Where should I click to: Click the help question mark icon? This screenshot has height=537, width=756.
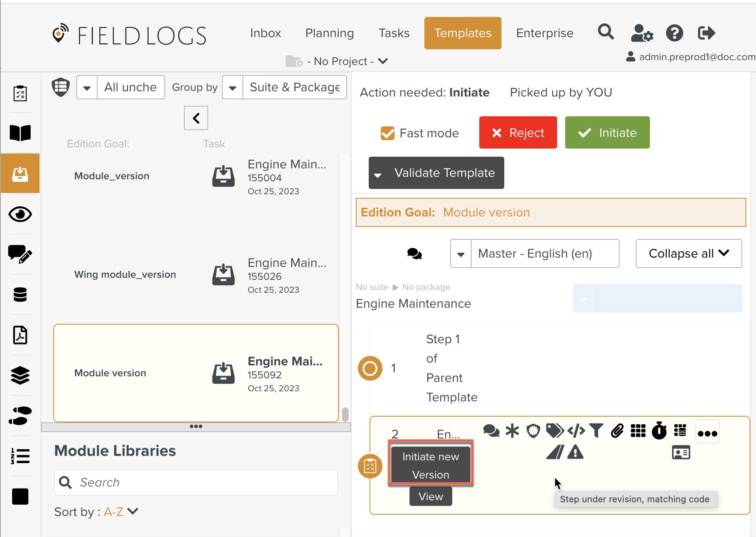674,33
